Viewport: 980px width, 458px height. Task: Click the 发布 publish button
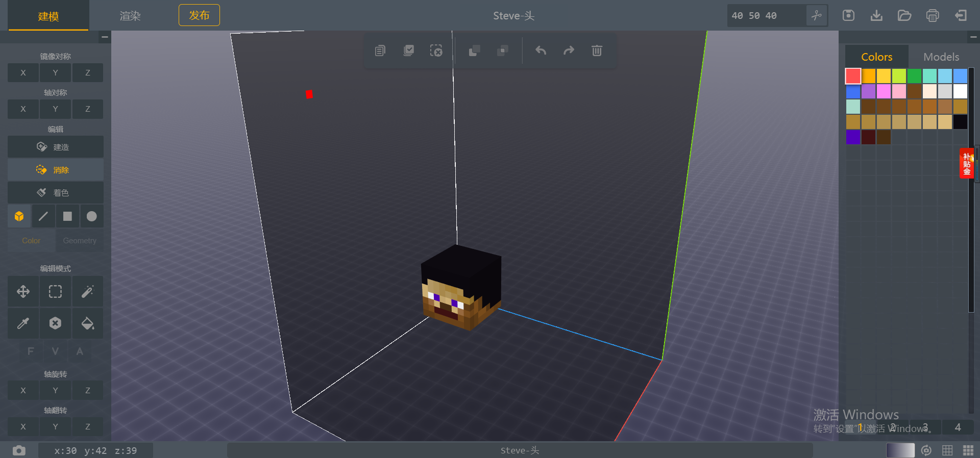click(x=199, y=15)
